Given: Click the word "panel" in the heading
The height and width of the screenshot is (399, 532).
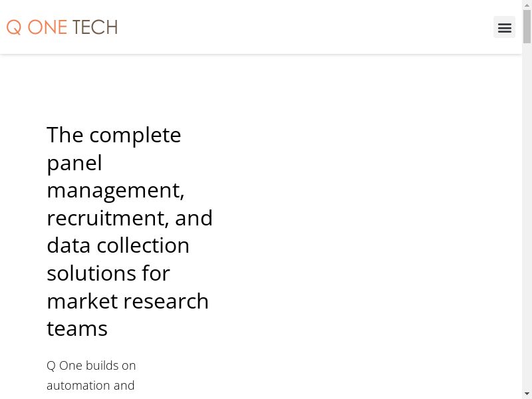Looking at the screenshot, I should pyautogui.click(x=74, y=163).
